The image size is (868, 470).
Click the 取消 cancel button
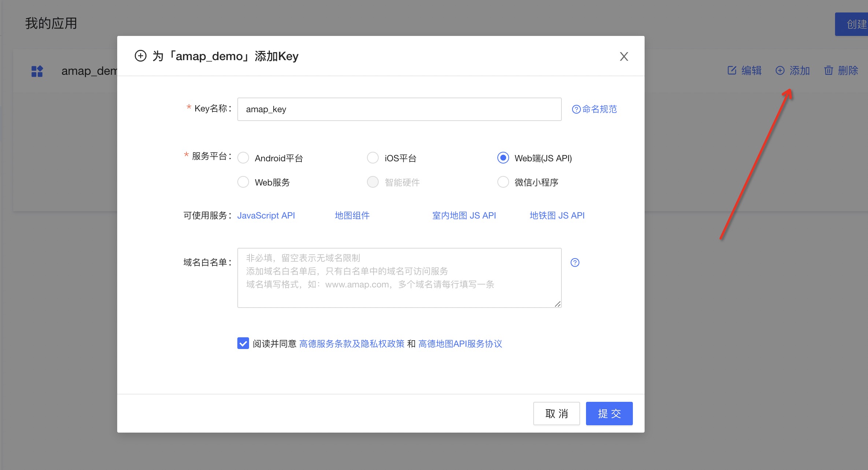(556, 414)
